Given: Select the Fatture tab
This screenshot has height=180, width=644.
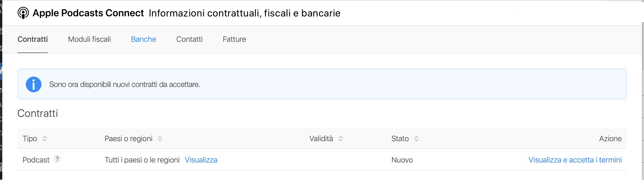Looking at the screenshot, I should [x=234, y=39].
